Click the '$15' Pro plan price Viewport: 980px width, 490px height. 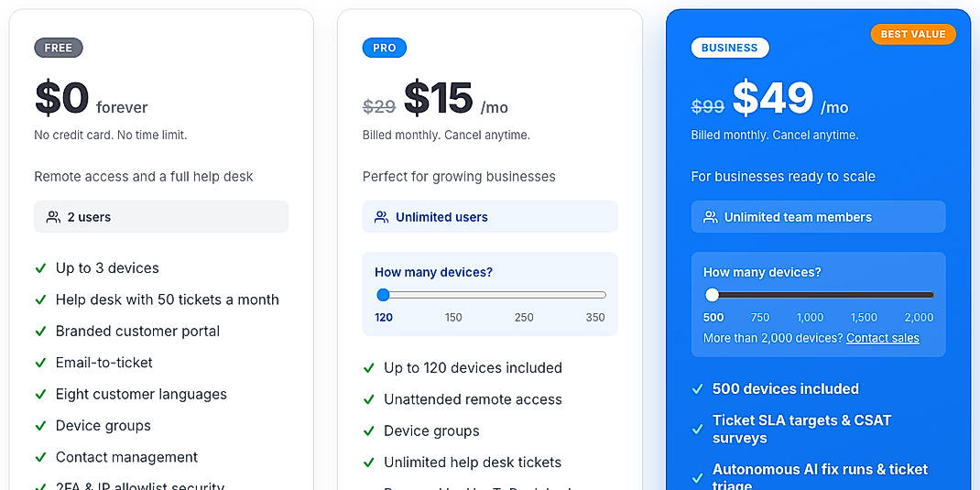pyautogui.click(x=438, y=99)
